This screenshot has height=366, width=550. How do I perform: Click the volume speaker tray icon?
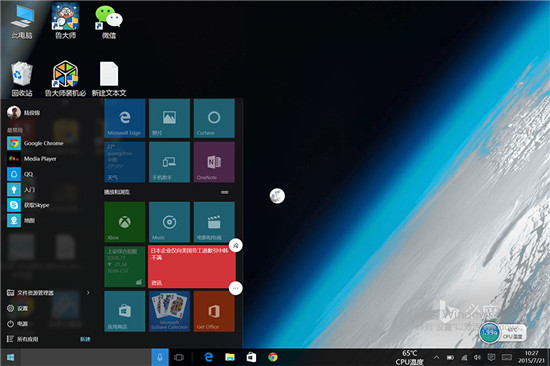tap(477, 358)
